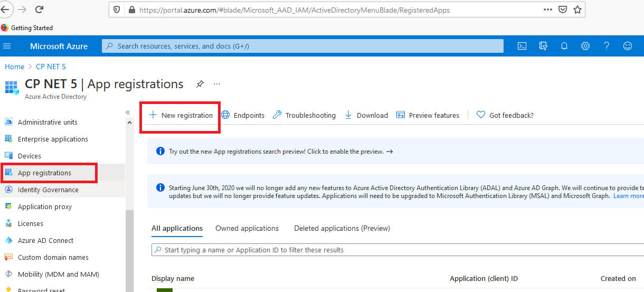Click the name or Application ID filter box
Screen dimensions: 644x292
click(397, 250)
